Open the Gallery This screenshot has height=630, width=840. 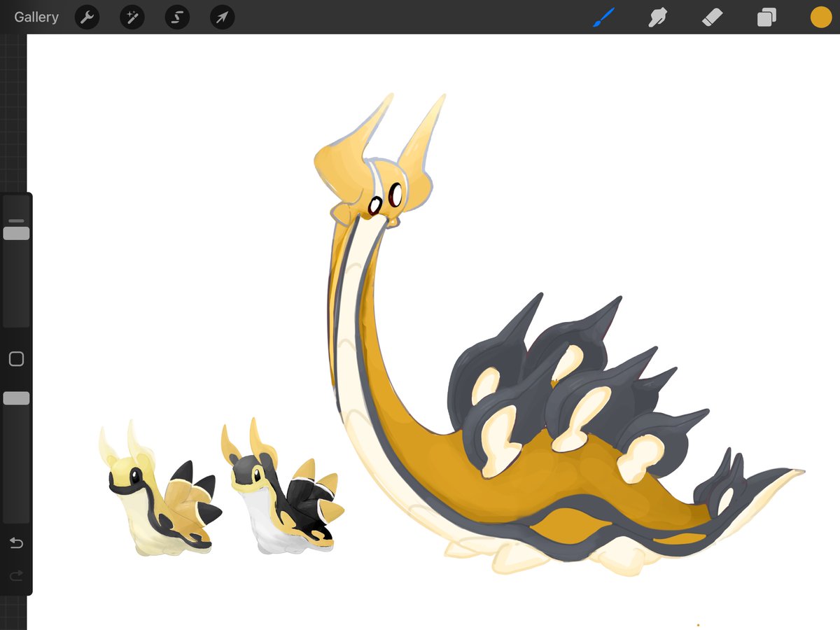pyautogui.click(x=36, y=17)
